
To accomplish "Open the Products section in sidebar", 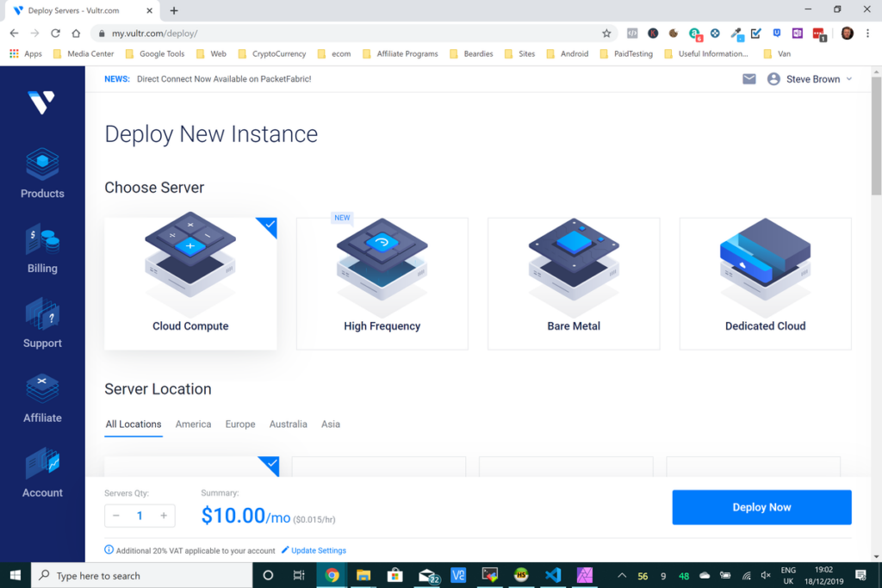I will 42,173.
